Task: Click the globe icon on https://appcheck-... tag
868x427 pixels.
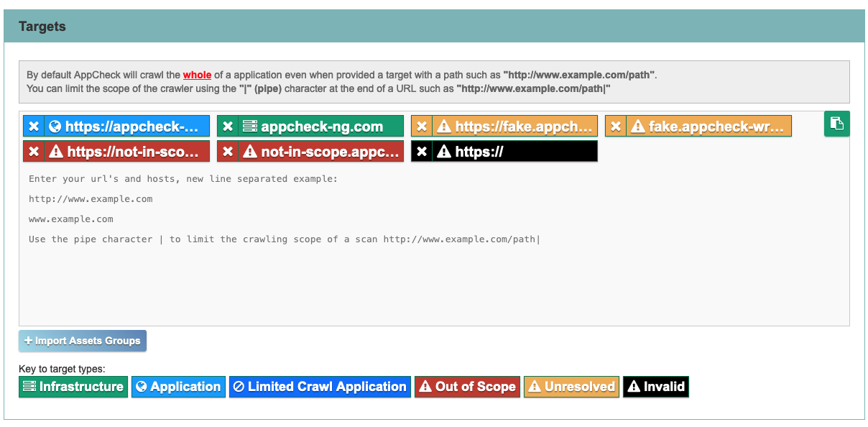Action: click(x=55, y=127)
